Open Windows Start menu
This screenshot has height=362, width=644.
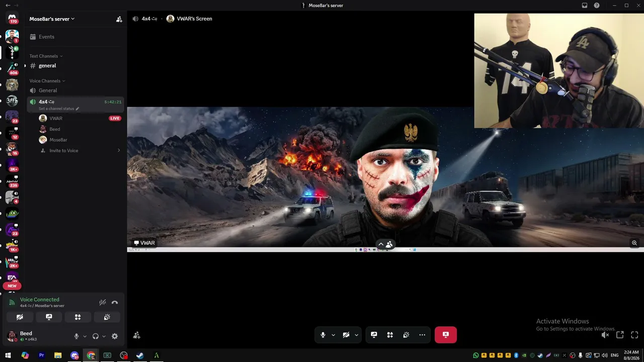pyautogui.click(x=8, y=355)
